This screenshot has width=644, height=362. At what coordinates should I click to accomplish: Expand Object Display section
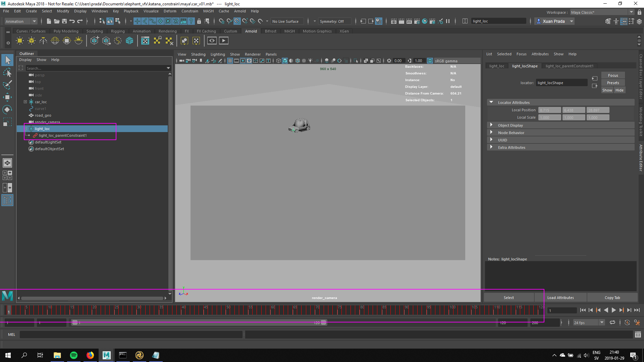491,125
